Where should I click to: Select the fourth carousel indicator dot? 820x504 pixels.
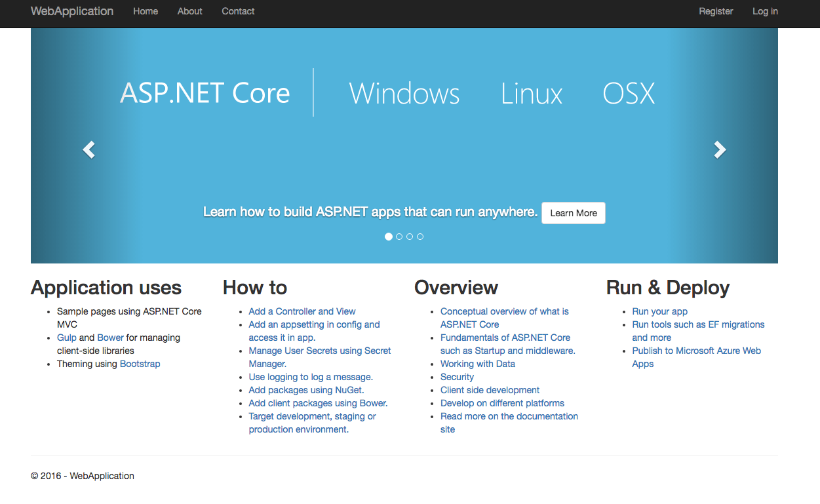[420, 237]
